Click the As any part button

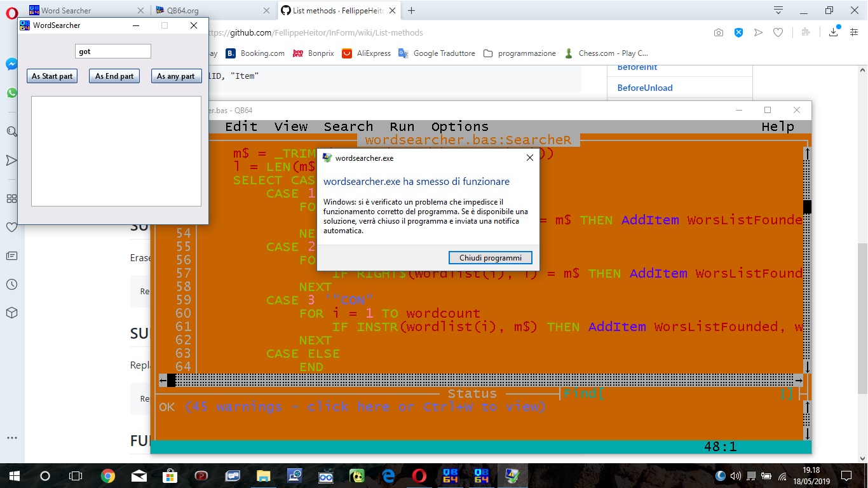pos(176,76)
